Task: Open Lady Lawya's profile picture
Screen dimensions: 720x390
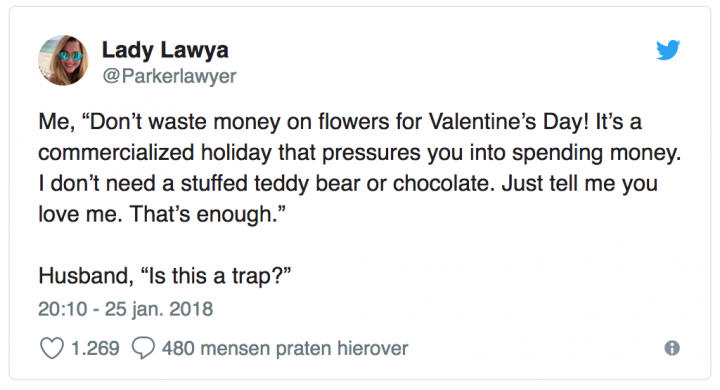Action: click(63, 60)
